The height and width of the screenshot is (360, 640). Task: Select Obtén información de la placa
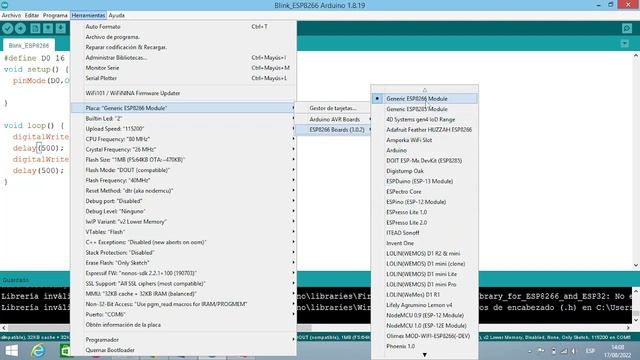[x=183, y=324]
